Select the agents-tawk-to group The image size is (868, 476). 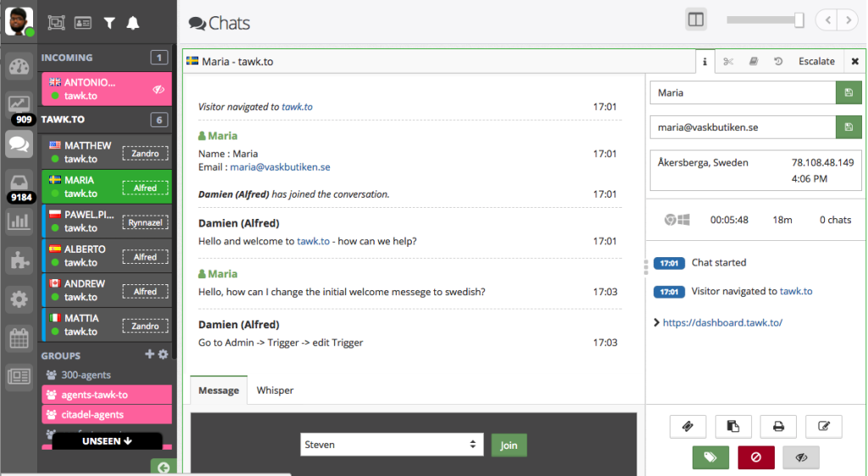coord(107,395)
